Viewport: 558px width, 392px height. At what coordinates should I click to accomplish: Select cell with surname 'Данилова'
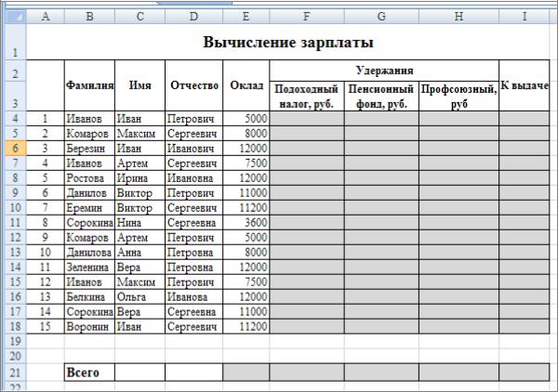[x=89, y=253]
